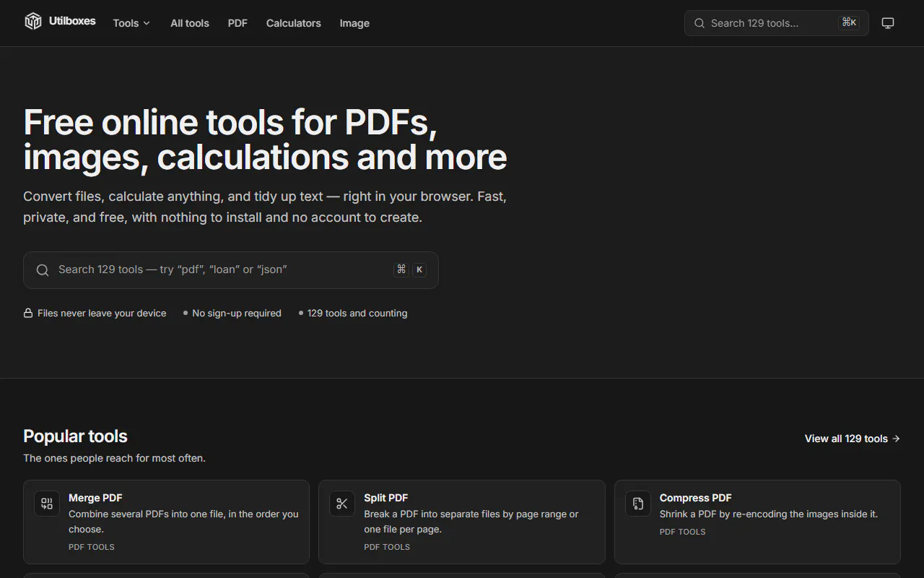Image resolution: width=924 pixels, height=578 pixels.
Task: Click the K key badge in hero search
Action: (419, 269)
